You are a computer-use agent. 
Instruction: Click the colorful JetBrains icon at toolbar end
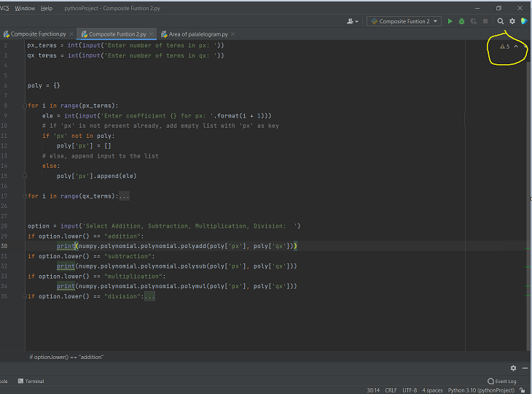pyautogui.click(x=524, y=21)
